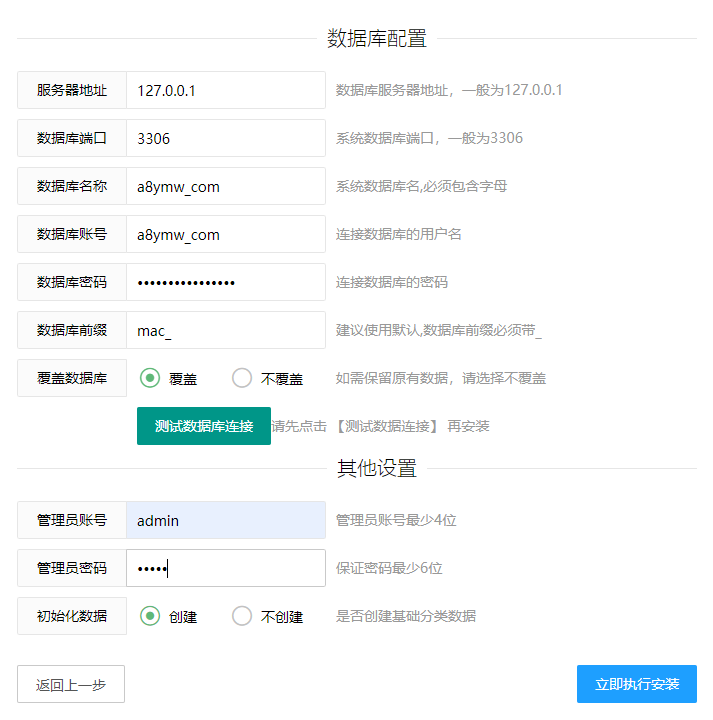The width and height of the screenshot is (713, 720).
Task: Click the 立即执行安装 button
Action: [x=637, y=684]
